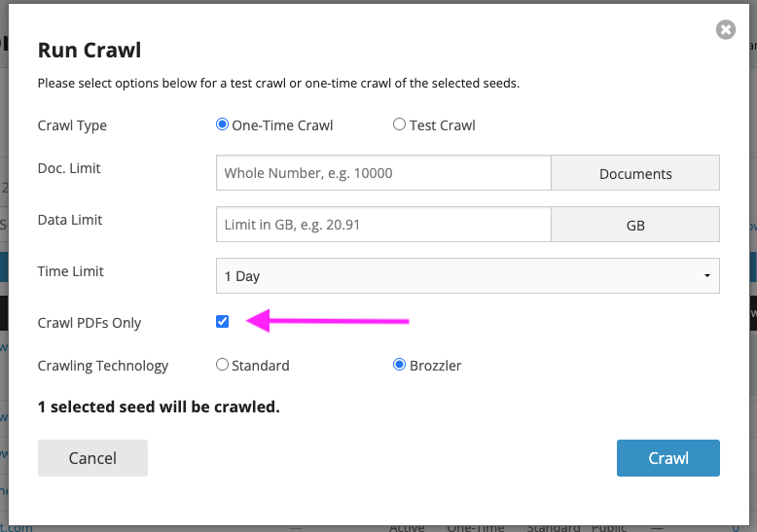Image resolution: width=757 pixels, height=532 pixels.
Task: Uncheck the Crawl PDFs Only checkbox
Action: point(222,322)
